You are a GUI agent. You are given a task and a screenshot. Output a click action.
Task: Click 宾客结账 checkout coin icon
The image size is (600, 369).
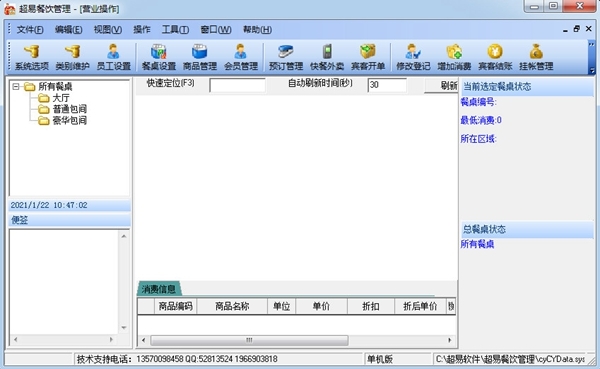[x=495, y=57]
